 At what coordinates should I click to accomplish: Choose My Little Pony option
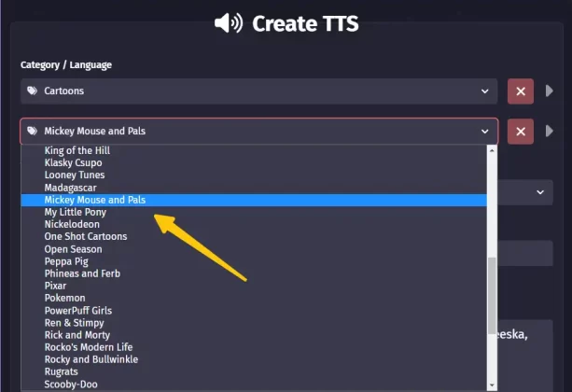click(x=254, y=213)
